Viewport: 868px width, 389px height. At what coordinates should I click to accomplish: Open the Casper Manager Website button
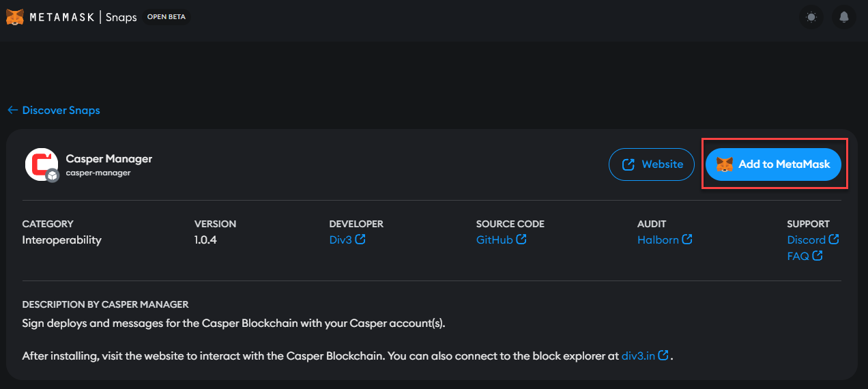[652, 164]
